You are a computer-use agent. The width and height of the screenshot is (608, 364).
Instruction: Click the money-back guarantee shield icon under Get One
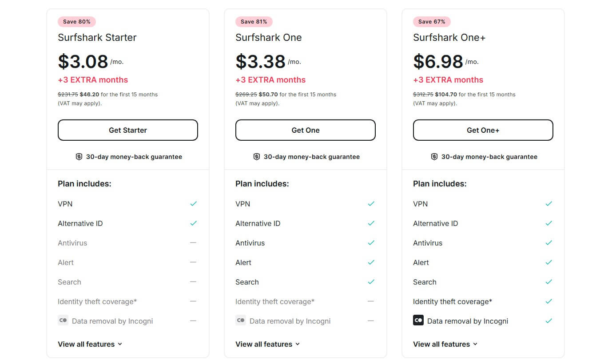click(x=256, y=156)
